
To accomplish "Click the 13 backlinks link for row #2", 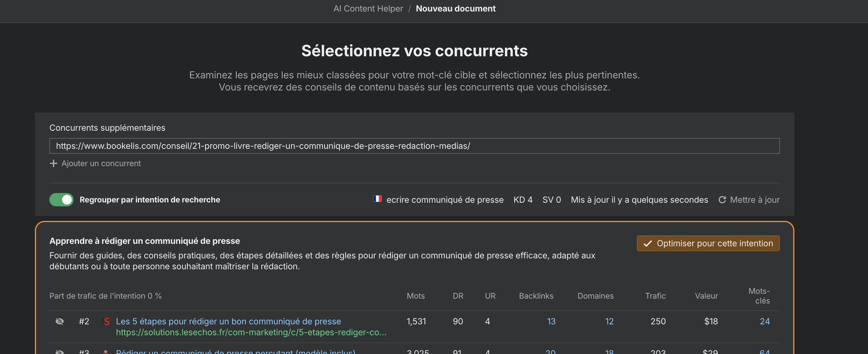I will point(551,321).
